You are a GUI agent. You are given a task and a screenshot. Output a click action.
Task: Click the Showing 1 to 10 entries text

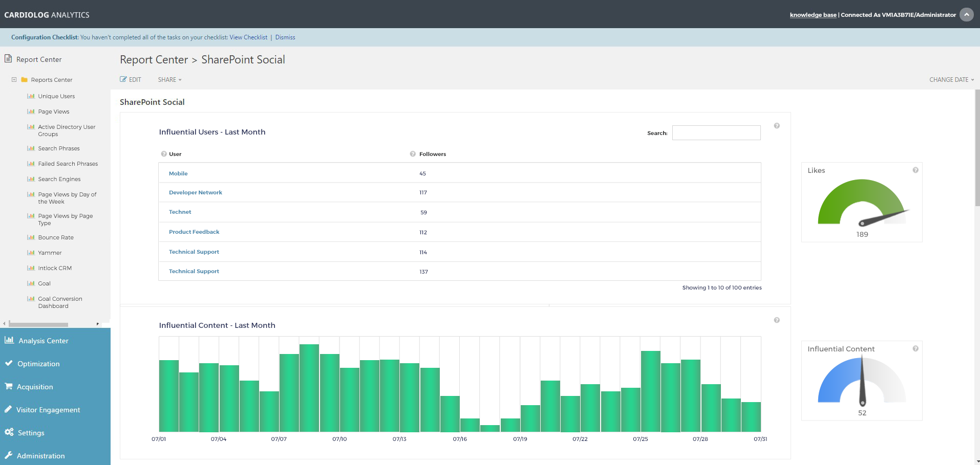[x=722, y=287]
